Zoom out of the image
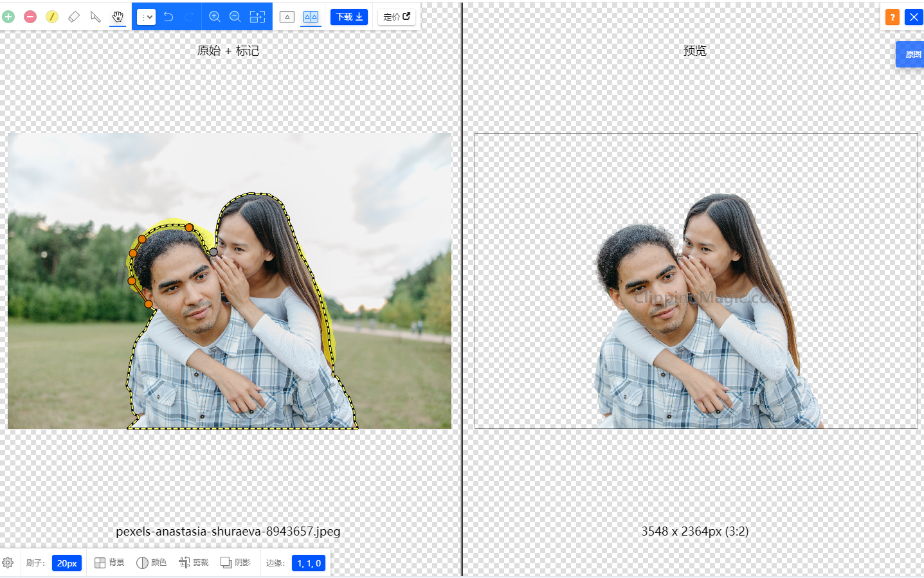The height and width of the screenshot is (578, 924). coord(235,17)
